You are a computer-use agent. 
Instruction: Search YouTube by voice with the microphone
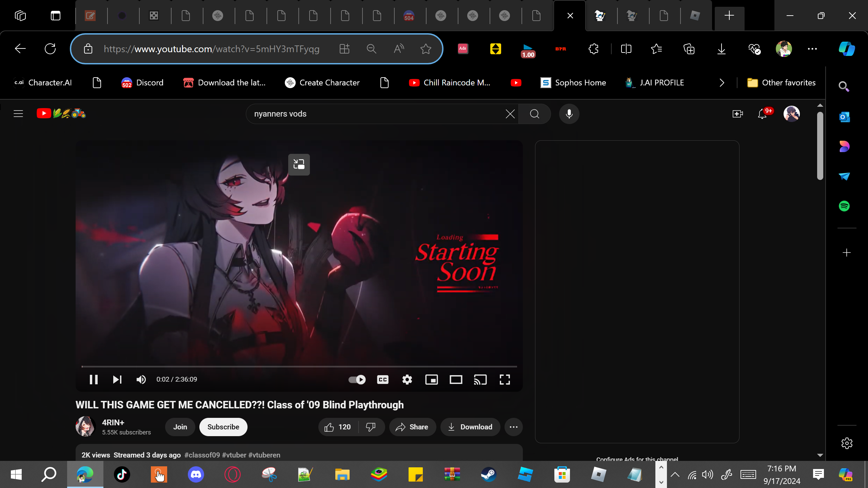point(569,114)
